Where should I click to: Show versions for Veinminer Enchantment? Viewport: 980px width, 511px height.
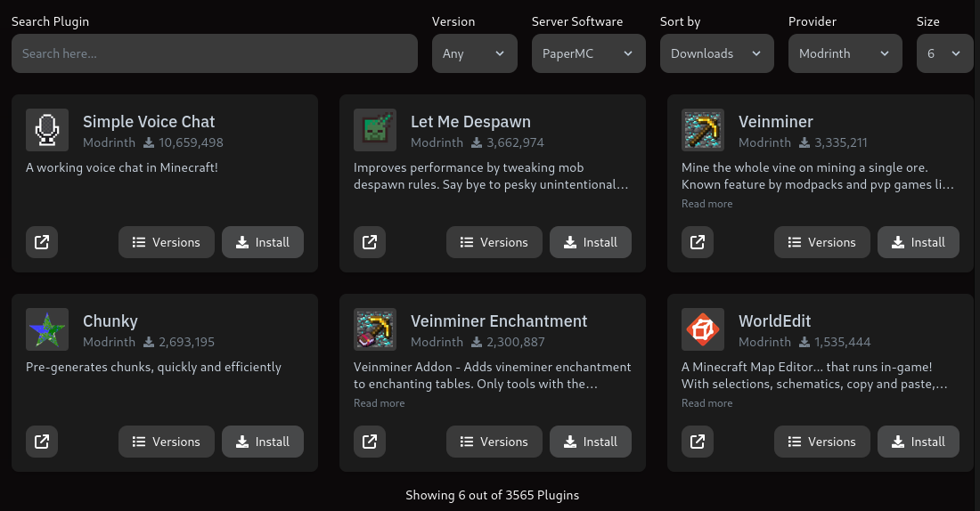[494, 442]
